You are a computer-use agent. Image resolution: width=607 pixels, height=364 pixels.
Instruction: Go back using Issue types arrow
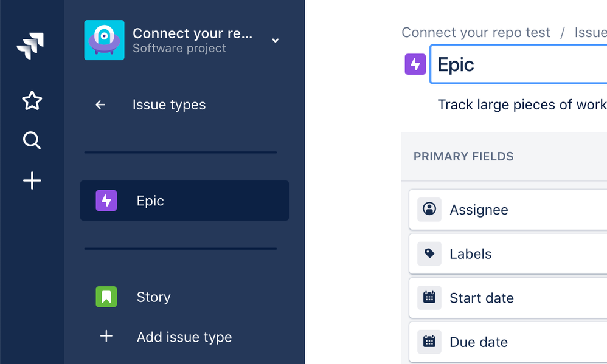(x=100, y=105)
